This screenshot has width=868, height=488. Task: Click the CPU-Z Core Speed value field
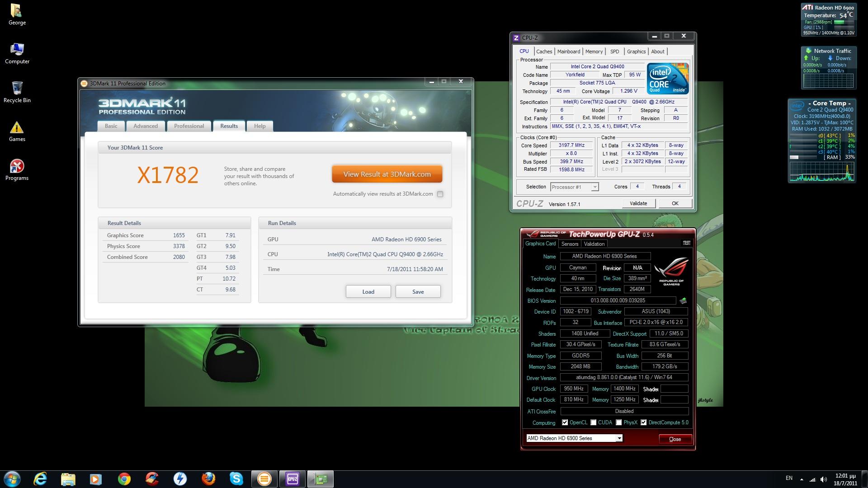(572, 145)
